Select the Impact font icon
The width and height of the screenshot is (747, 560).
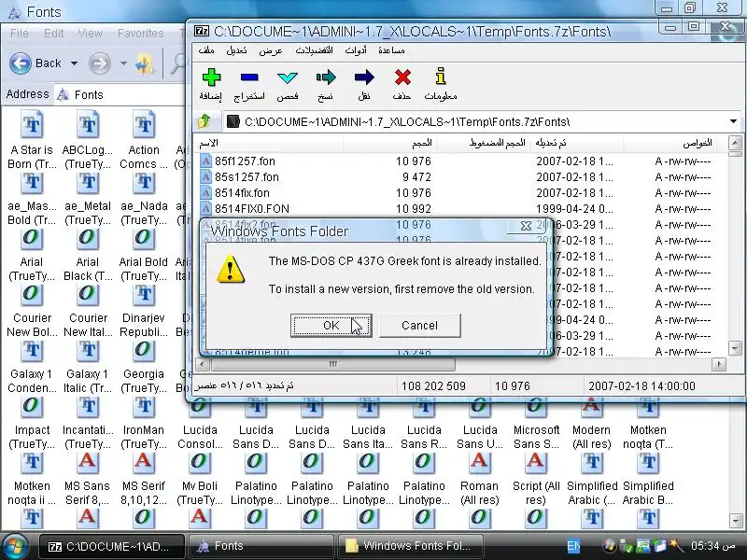32,407
